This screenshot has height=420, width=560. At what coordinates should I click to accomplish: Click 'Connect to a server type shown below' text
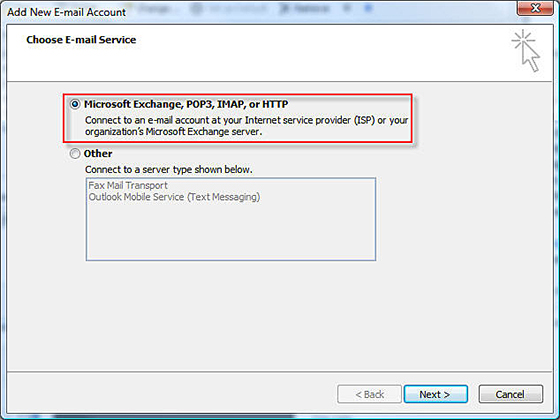click(169, 170)
